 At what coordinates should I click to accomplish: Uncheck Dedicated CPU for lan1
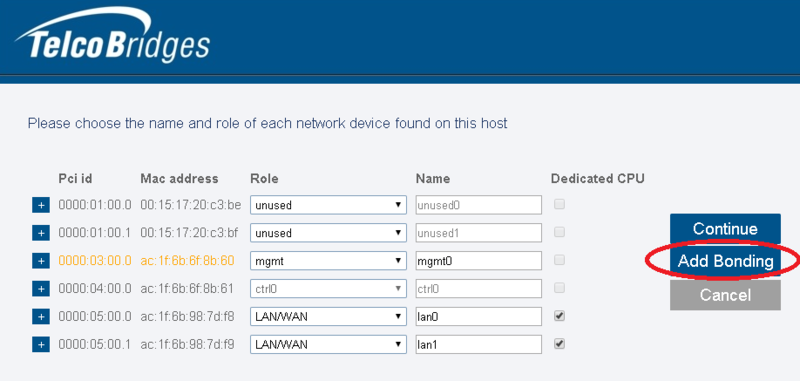tap(560, 344)
